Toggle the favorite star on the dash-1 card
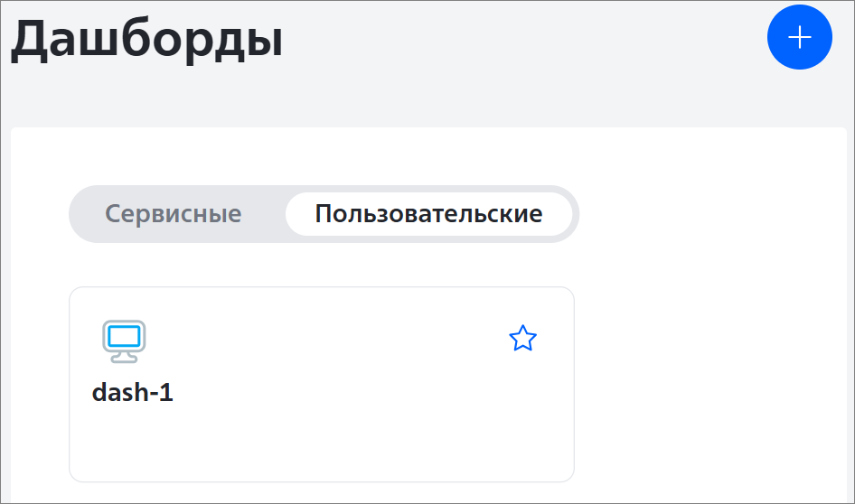Screen dimensions: 855x504 [x=523, y=339]
